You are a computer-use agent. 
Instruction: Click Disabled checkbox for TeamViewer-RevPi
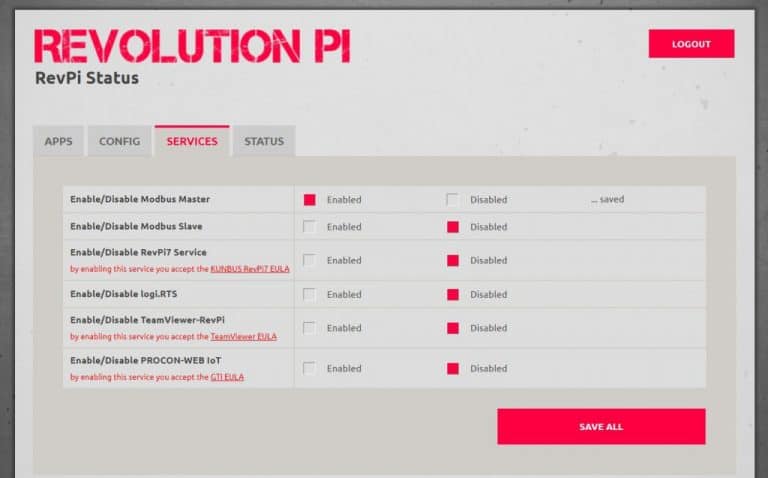point(453,328)
